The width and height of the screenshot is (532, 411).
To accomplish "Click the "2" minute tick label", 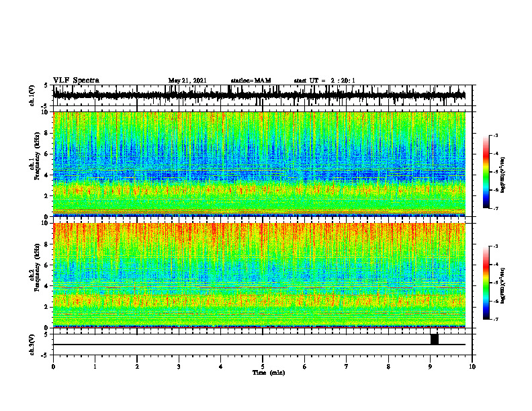I will point(137,367).
